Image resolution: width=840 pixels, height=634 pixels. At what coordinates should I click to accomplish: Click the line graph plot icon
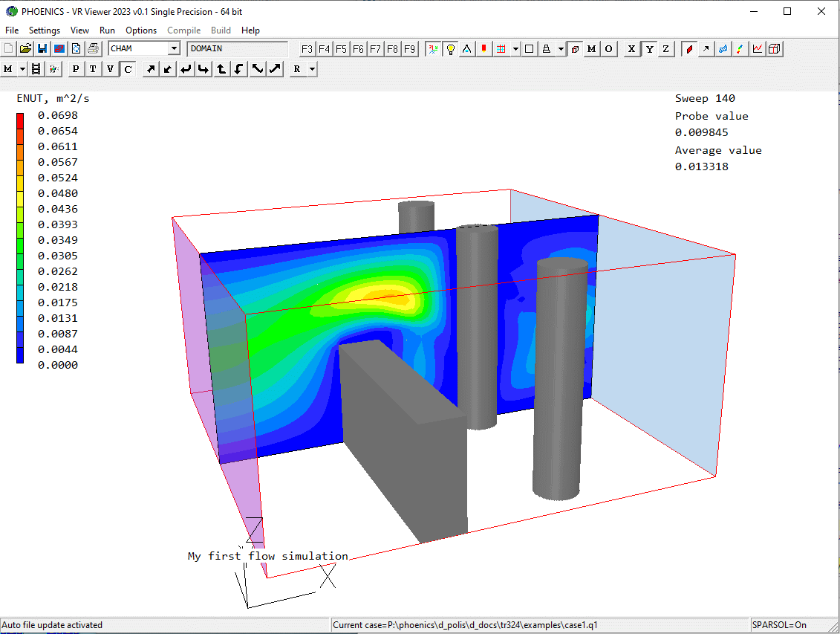pyautogui.click(x=757, y=49)
